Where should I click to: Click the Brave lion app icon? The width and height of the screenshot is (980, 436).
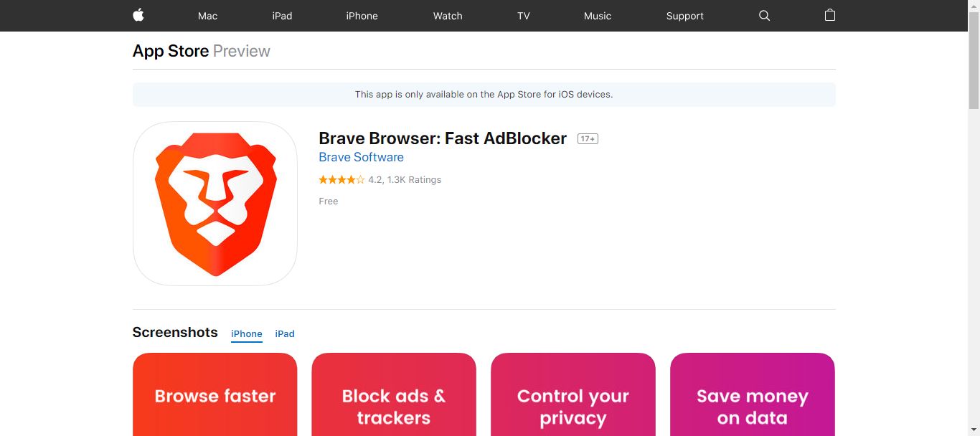[x=215, y=204]
